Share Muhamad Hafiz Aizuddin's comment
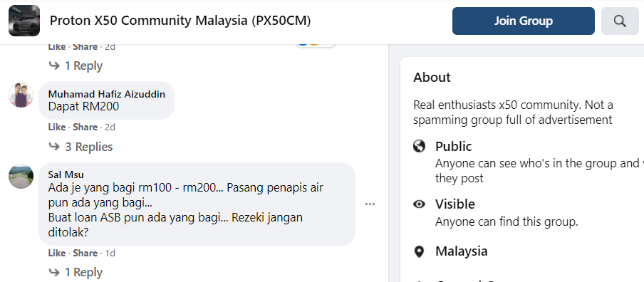The width and height of the screenshot is (644, 282). [85, 127]
